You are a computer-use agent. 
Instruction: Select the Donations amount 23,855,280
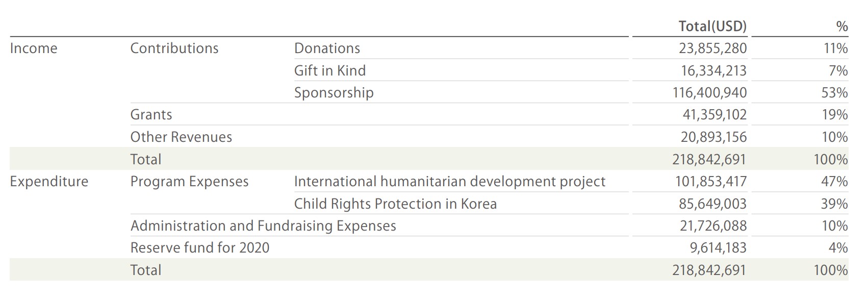point(712,48)
